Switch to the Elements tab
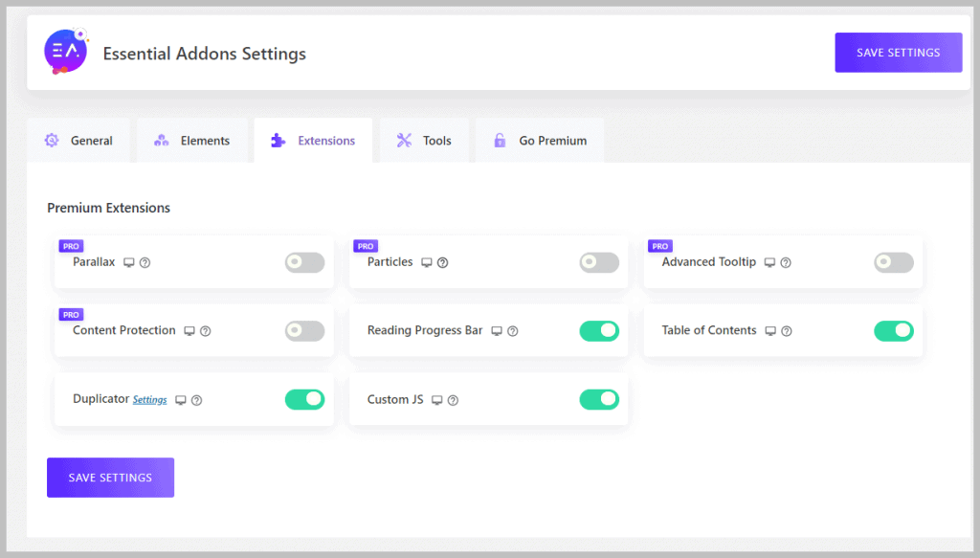The height and width of the screenshot is (558, 980). click(191, 141)
